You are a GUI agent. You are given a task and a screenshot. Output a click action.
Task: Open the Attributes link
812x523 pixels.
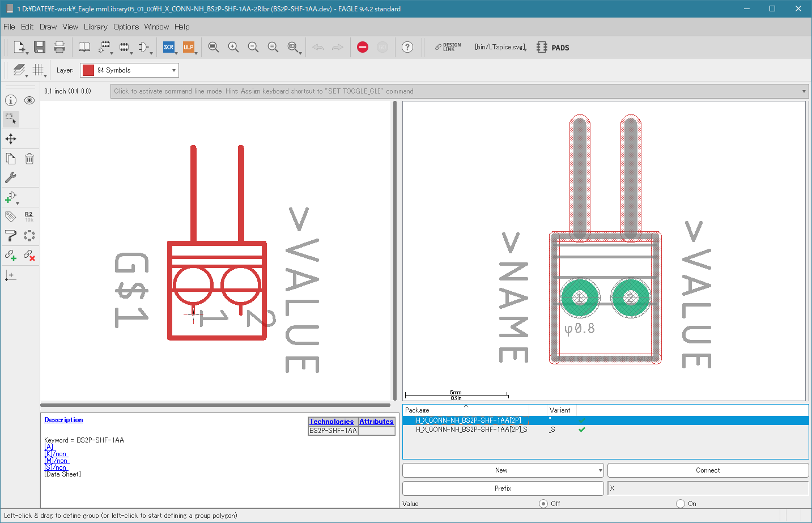(376, 422)
